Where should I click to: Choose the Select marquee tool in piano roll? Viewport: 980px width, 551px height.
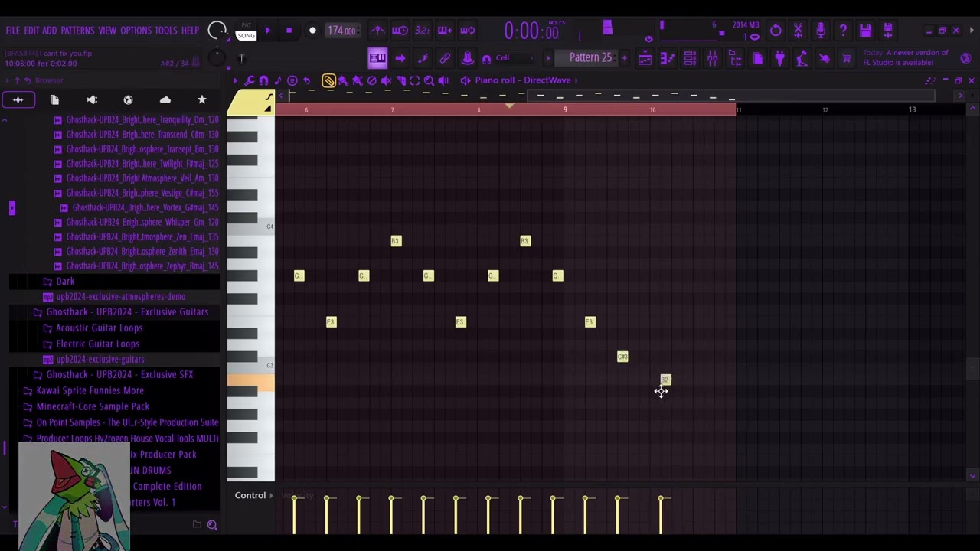coord(414,80)
